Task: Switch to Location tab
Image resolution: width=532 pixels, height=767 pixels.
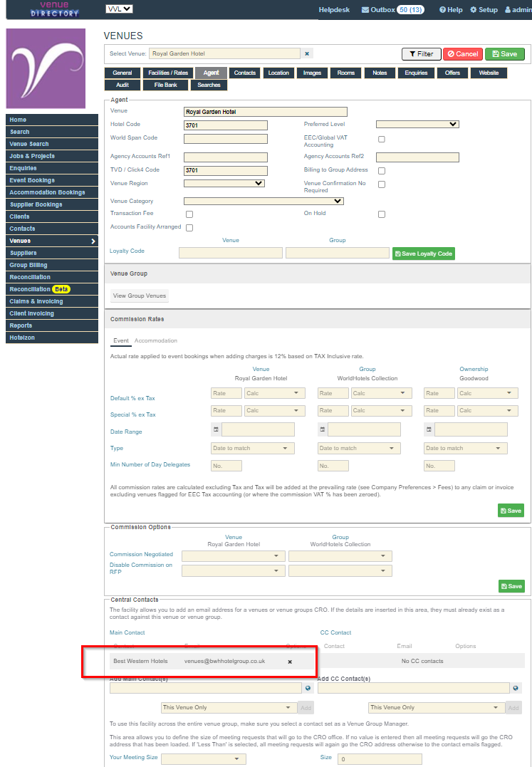Action: tap(278, 73)
